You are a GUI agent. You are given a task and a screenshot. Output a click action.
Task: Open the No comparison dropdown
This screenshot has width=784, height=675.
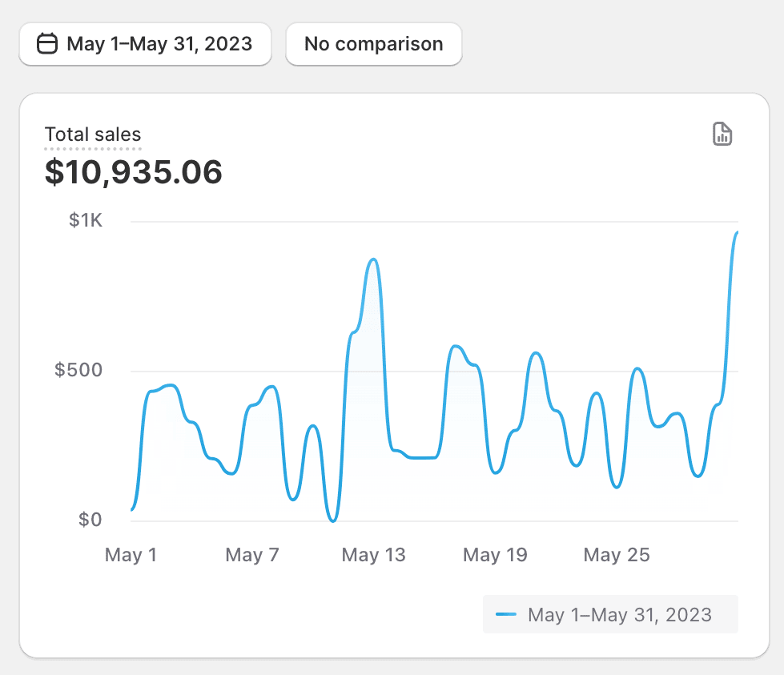tap(373, 44)
